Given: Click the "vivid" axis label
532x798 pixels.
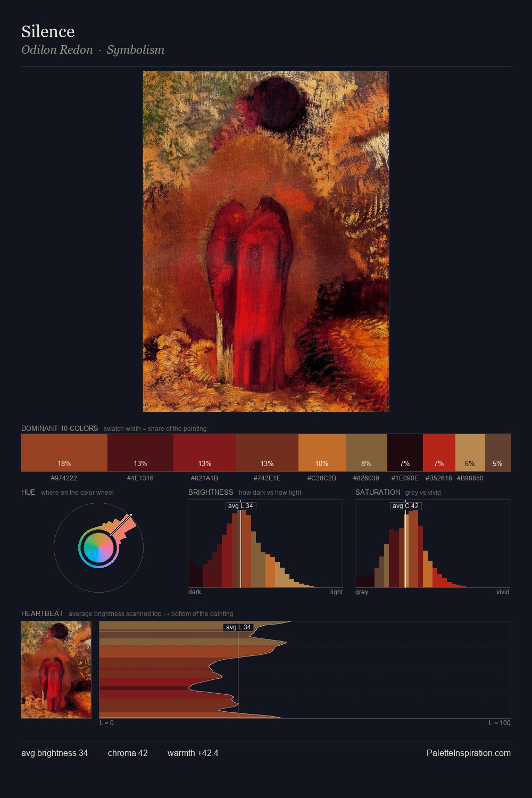Looking at the screenshot, I should [x=503, y=592].
